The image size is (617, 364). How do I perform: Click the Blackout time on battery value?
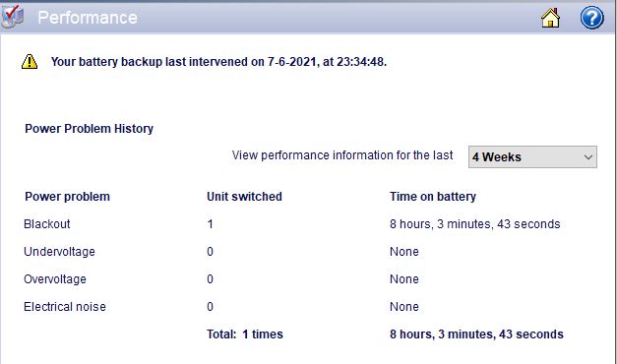[475, 224]
